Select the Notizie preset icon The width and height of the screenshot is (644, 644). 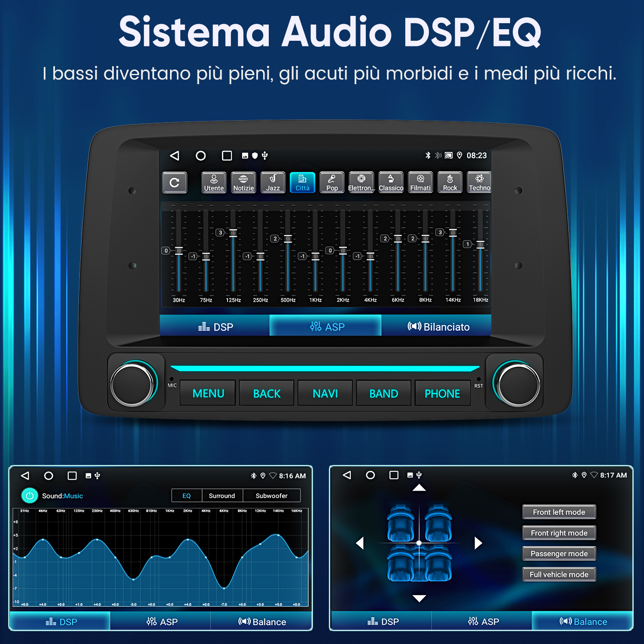(243, 182)
